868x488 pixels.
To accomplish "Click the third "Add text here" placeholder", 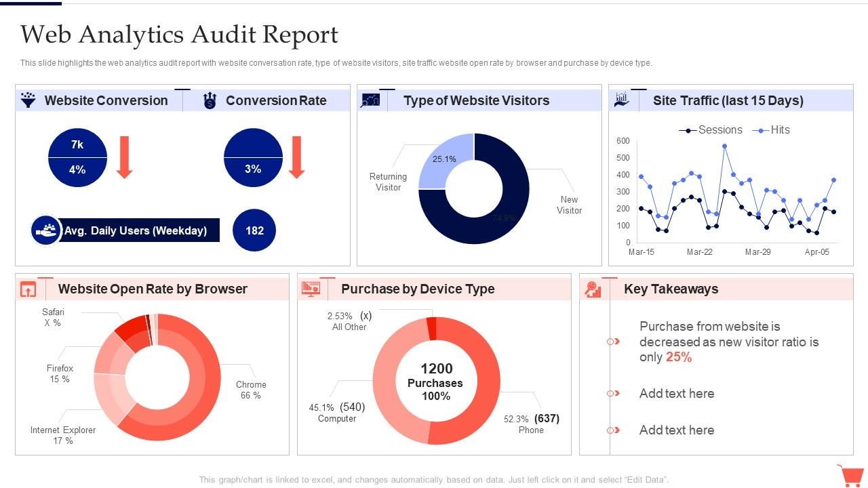I will click(x=677, y=430).
